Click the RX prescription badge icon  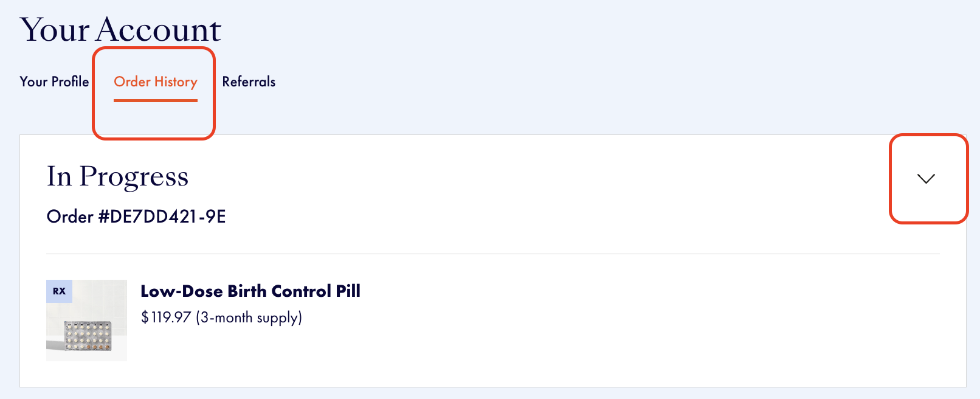[x=58, y=292]
